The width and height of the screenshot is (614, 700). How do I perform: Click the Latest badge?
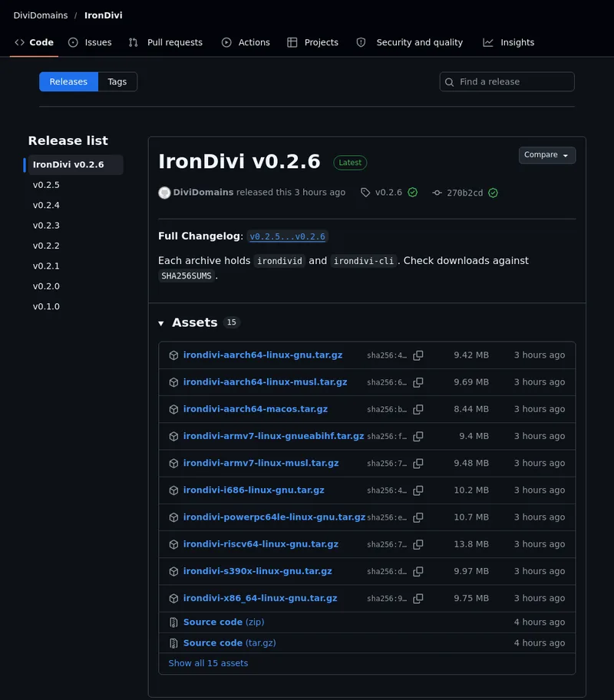click(350, 163)
